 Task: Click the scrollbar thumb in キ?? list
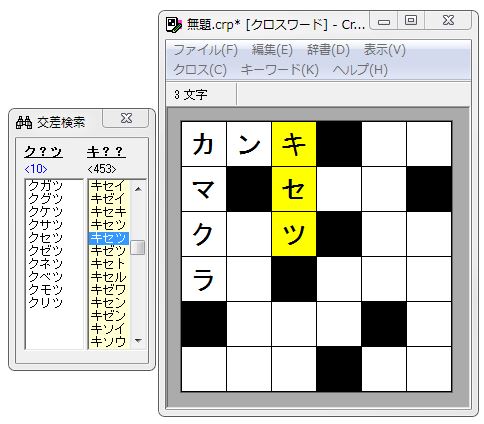click(x=138, y=247)
